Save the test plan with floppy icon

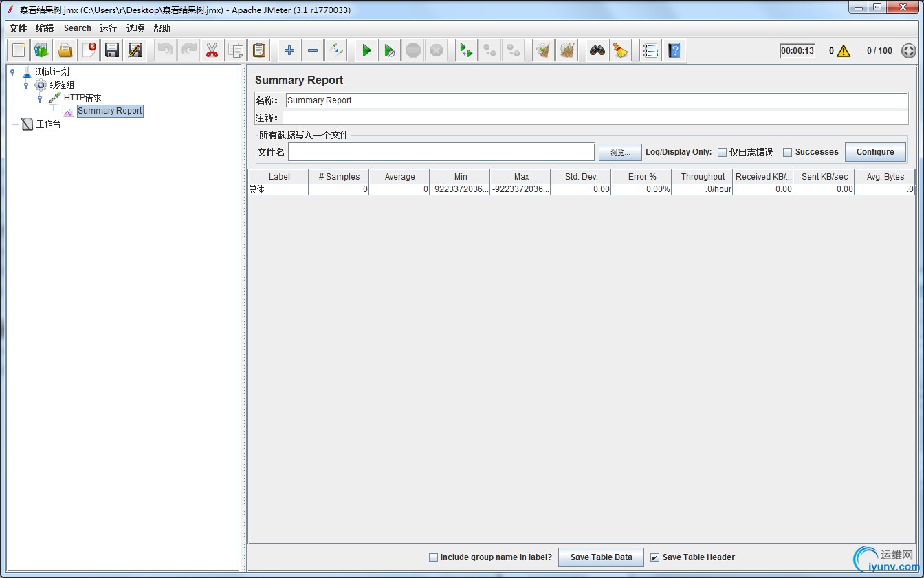112,50
